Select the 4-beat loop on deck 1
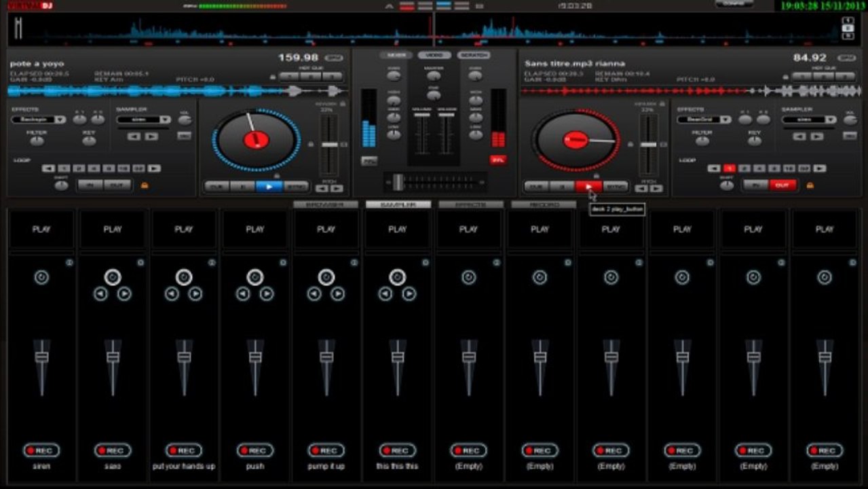 [94, 168]
